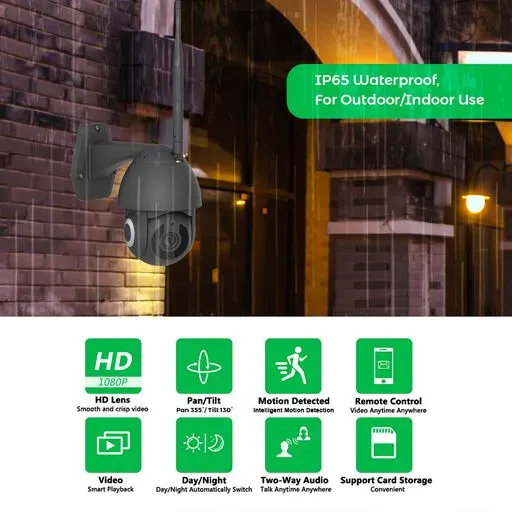
Task: Click the running man motion detection icon
Action: click(x=293, y=366)
